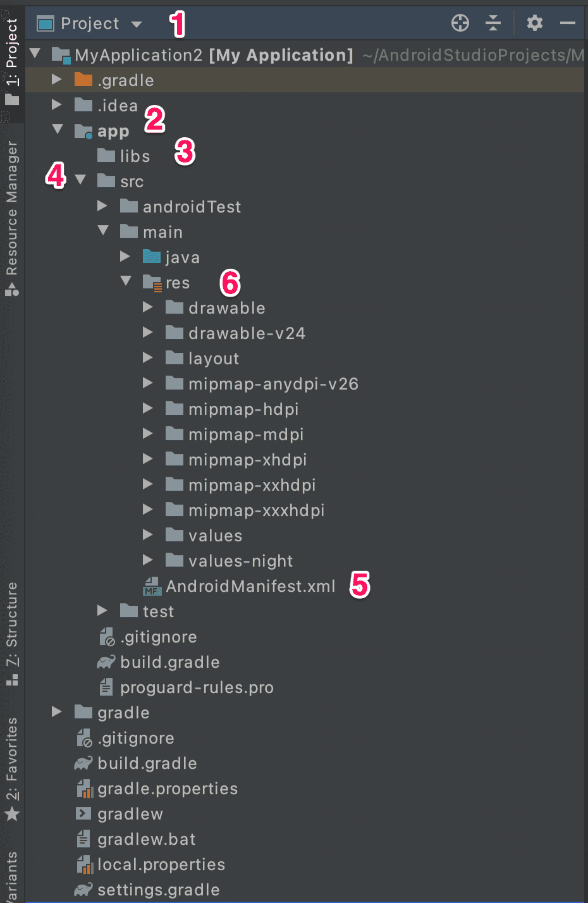Open the Favorites tool window tab
588x903 pixels.
pyautogui.click(x=11, y=766)
